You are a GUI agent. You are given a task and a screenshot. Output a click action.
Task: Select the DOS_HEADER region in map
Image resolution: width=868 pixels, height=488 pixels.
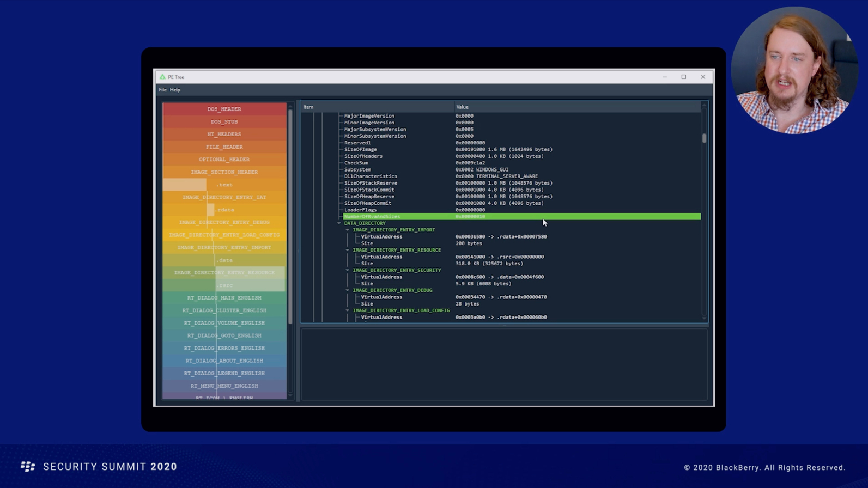pos(224,109)
